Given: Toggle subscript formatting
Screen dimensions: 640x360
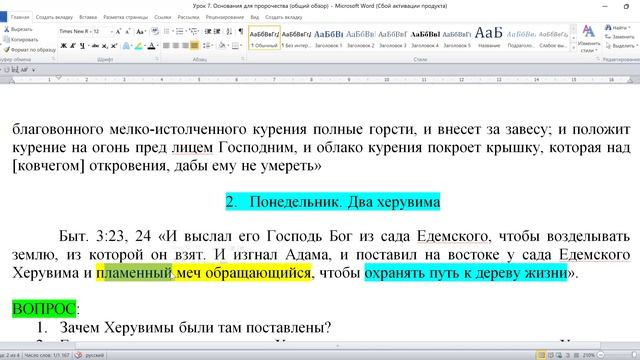Looking at the screenshot, I should [105, 46].
